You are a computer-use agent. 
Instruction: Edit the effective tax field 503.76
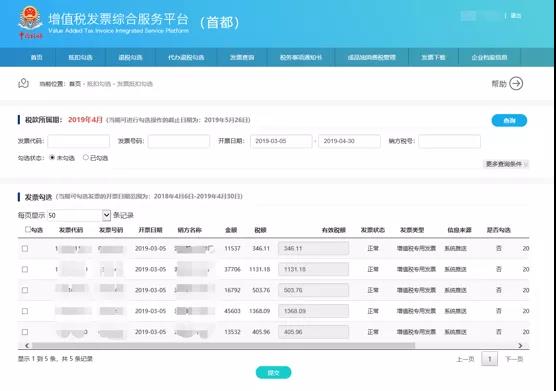pos(313,290)
